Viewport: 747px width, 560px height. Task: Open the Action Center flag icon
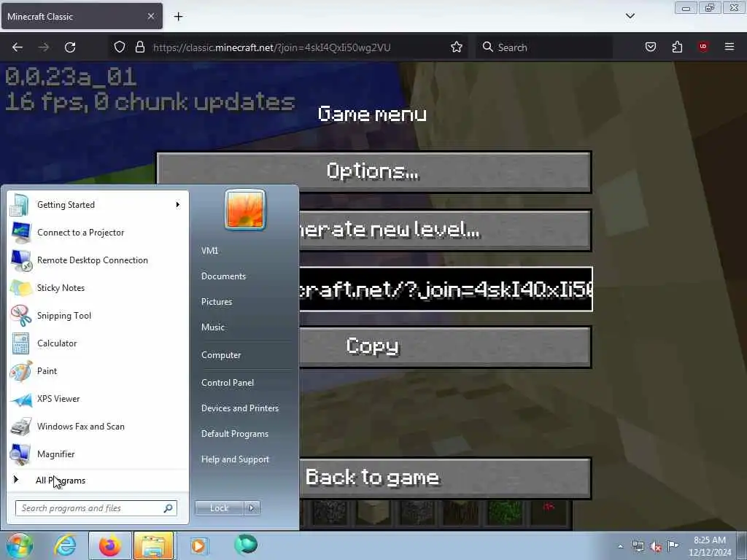(673, 545)
